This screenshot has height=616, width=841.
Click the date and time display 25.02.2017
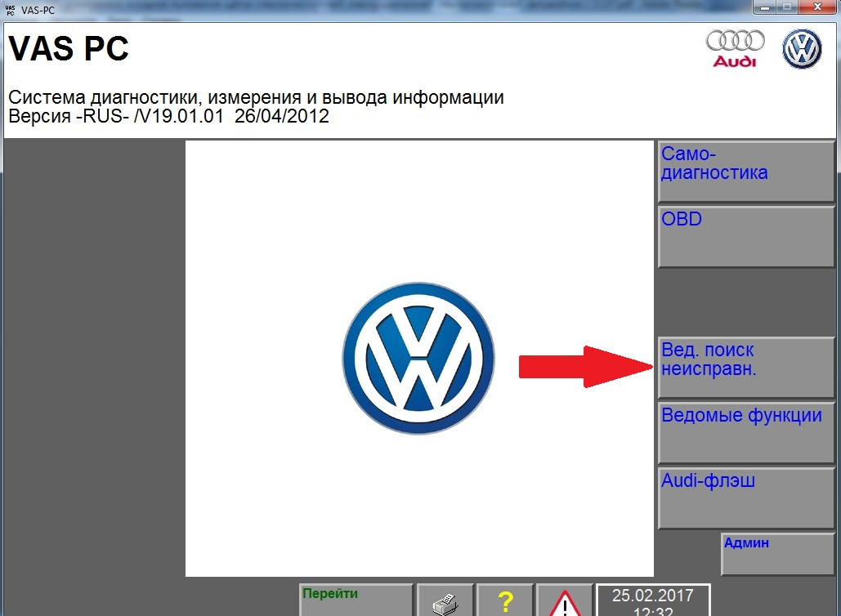pyautogui.click(x=653, y=600)
